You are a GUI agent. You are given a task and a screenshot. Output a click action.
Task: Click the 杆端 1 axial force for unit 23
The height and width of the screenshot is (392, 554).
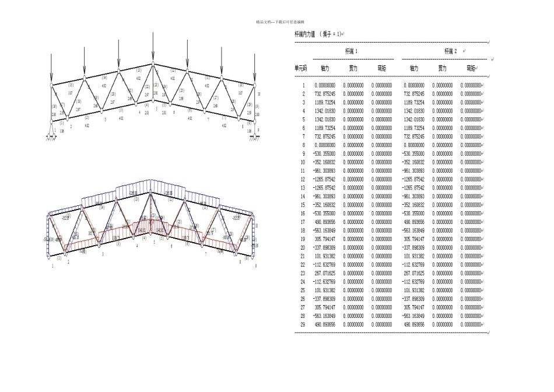325,273
